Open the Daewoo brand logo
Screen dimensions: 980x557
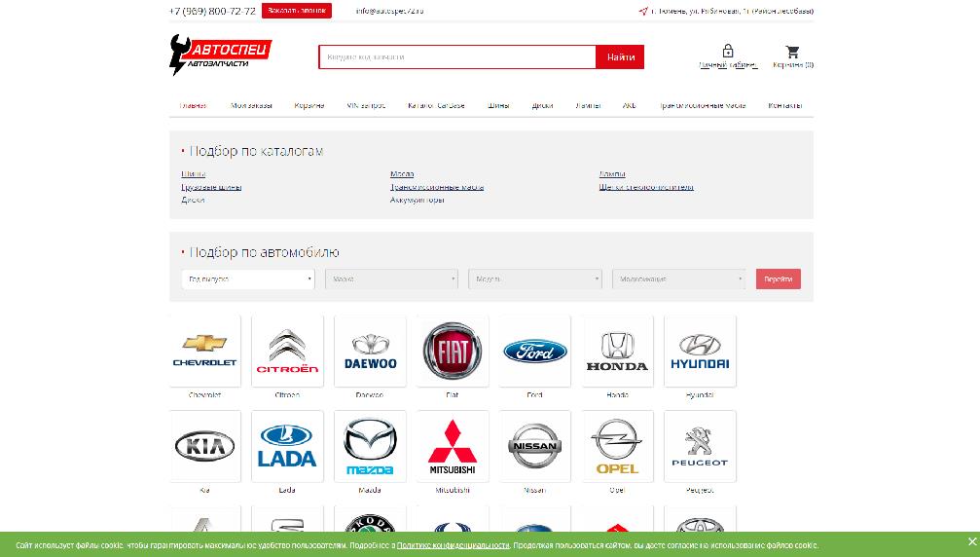pyautogui.click(x=370, y=352)
